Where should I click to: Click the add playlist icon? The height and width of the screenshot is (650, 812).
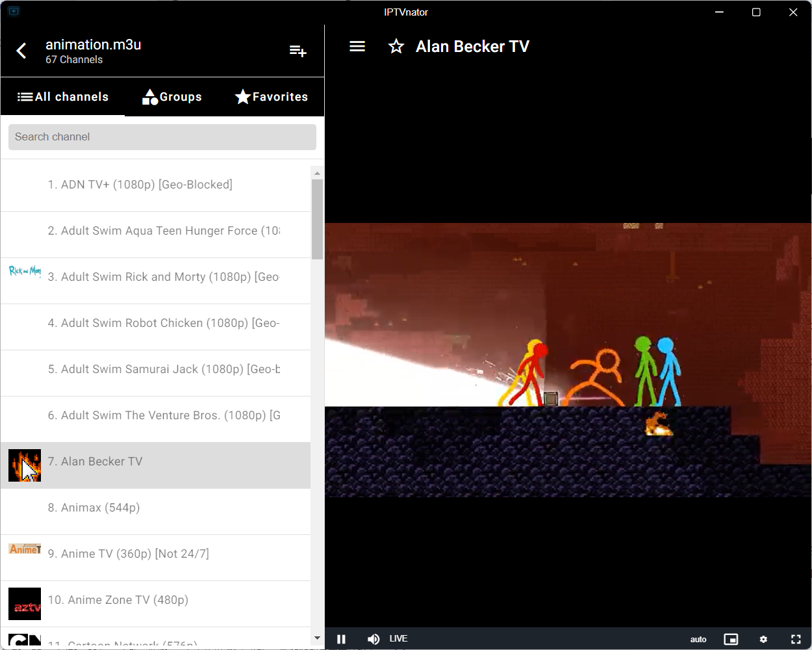pyautogui.click(x=298, y=51)
